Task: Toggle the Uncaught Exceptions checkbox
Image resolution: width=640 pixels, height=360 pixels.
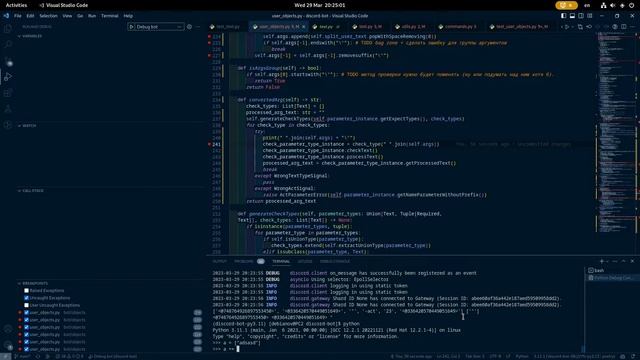Action: 27,298
